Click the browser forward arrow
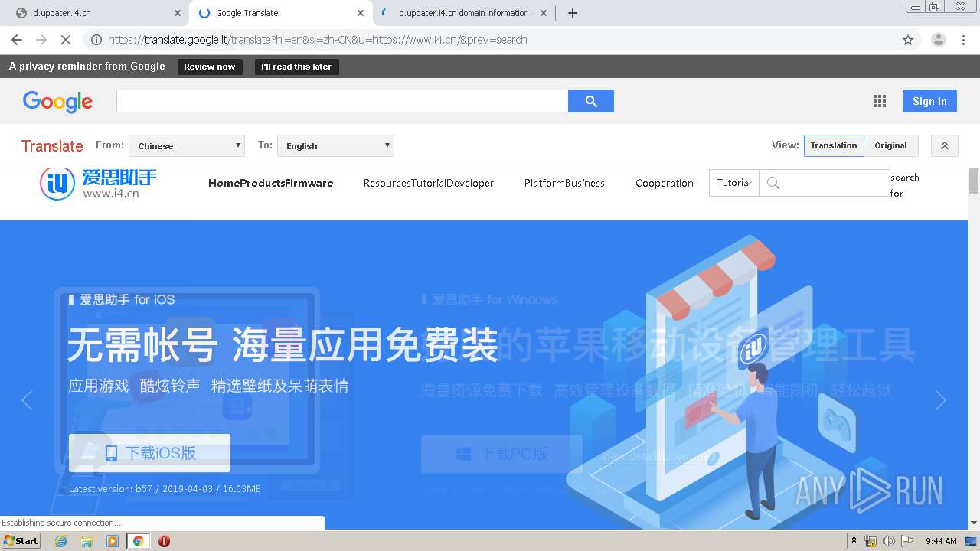The height and width of the screenshot is (551, 980). (41, 40)
